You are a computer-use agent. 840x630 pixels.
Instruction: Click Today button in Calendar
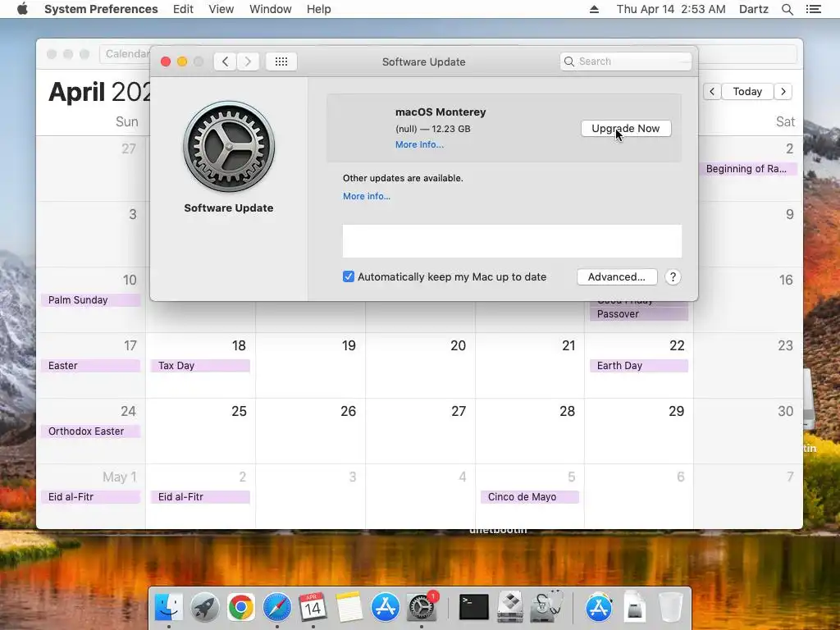coord(747,92)
